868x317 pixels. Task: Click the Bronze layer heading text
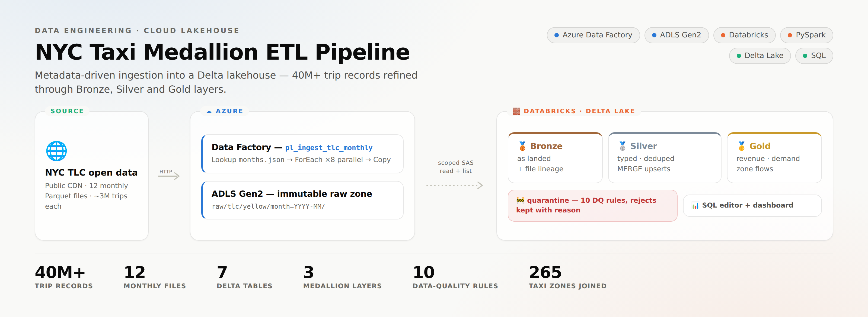tap(546, 146)
